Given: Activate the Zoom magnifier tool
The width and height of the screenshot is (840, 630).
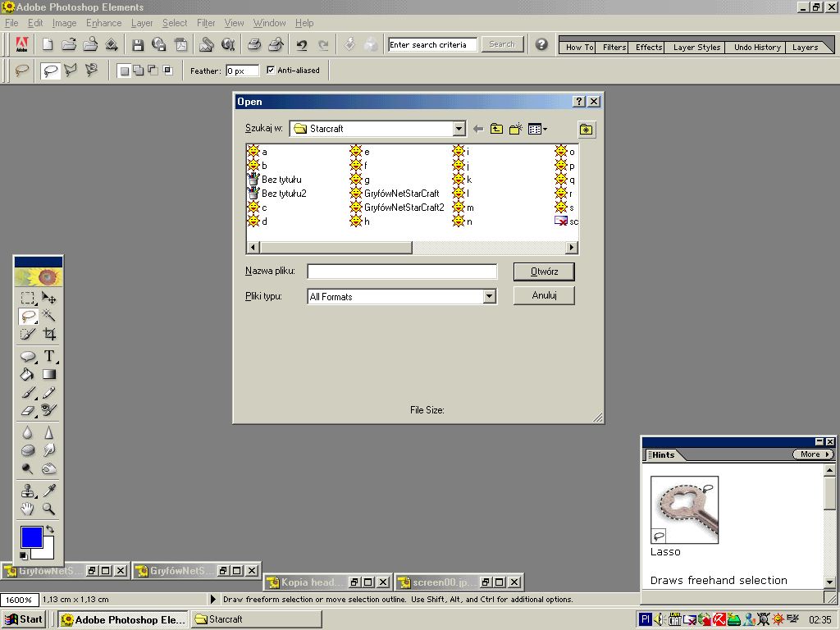Looking at the screenshot, I should coord(49,509).
